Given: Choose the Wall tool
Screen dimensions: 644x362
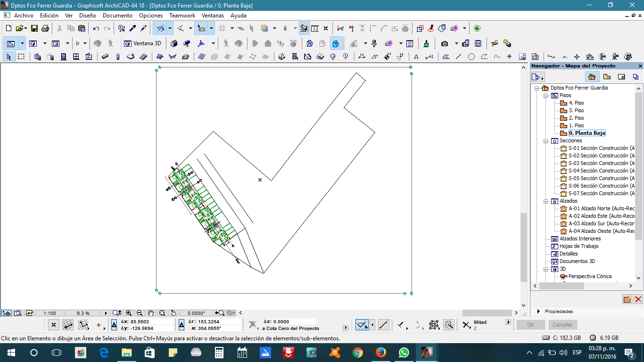Looking at the screenshot, I should pyautogui.click(x=38, y=57).
